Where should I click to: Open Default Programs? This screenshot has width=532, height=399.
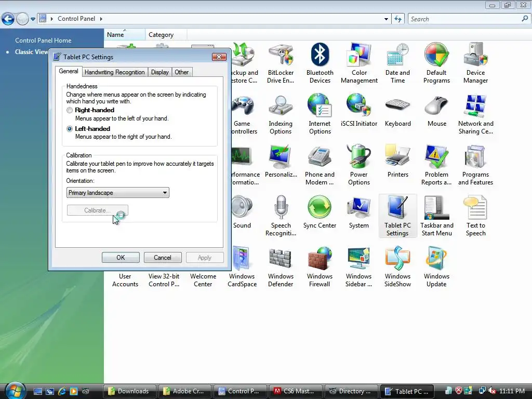[436, 63]
